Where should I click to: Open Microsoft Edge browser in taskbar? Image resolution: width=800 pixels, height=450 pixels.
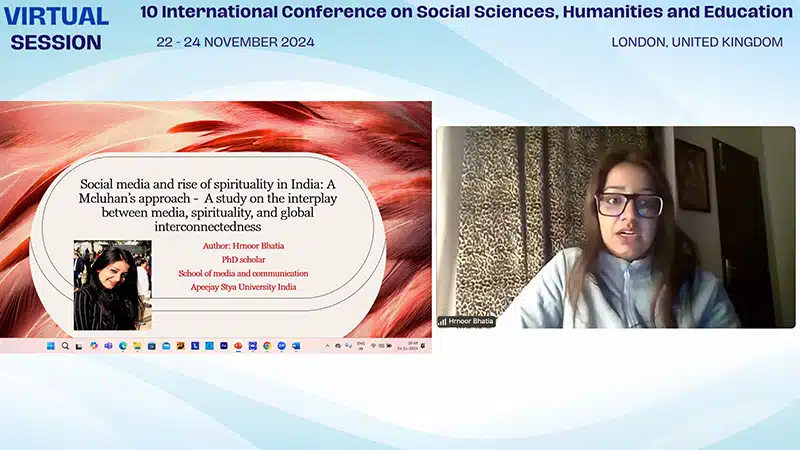coord(123,345)
